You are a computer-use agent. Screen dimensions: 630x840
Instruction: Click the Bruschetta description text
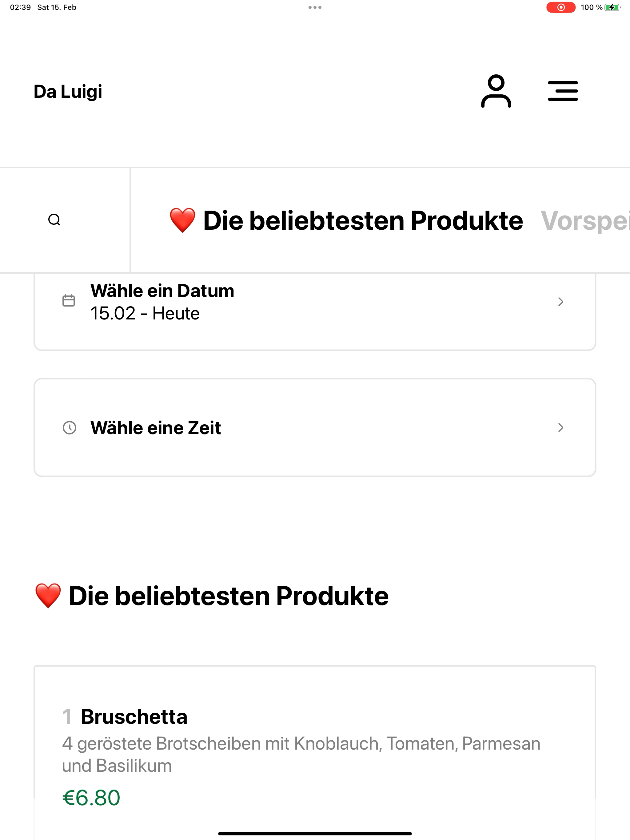point(301,755)
